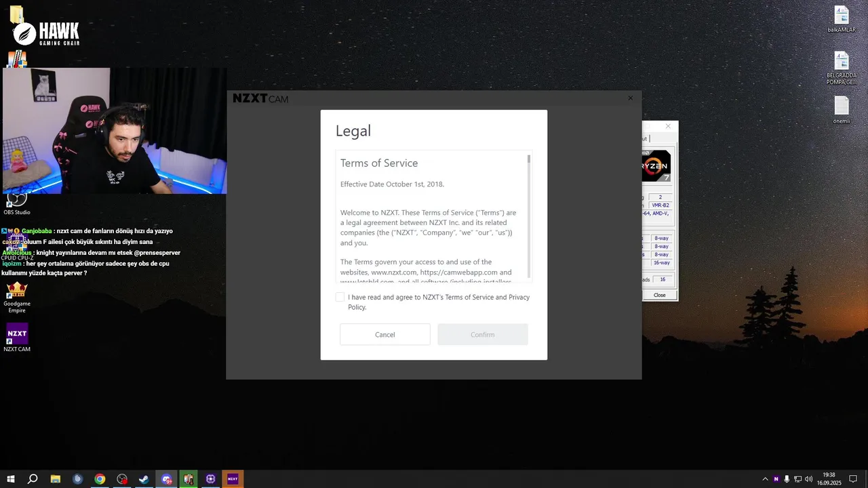The height and width of the screenshot is (488, 868).
Task: Open the clock showing 19:38
Action: coord(829,479)
